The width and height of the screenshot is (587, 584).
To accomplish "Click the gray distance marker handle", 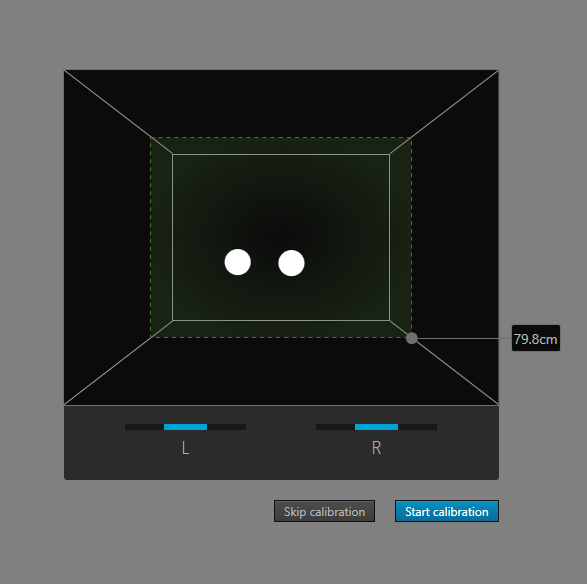I will (x=411, y=338).
